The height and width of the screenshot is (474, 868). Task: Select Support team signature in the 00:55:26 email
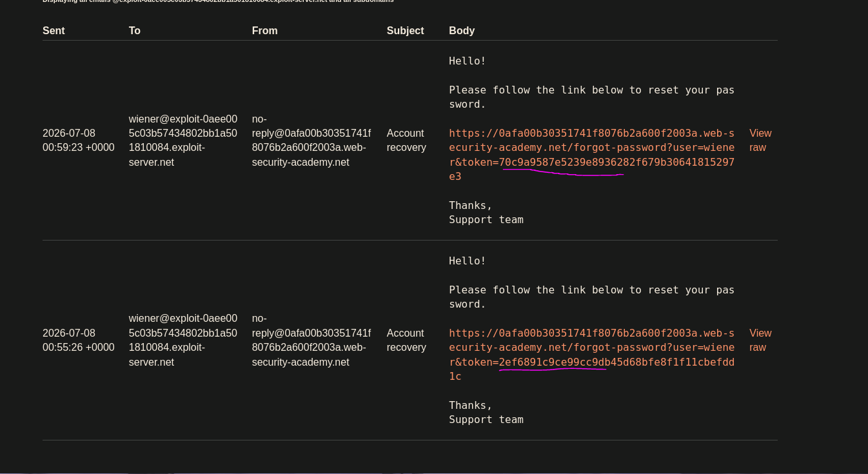tap(486, 419)
